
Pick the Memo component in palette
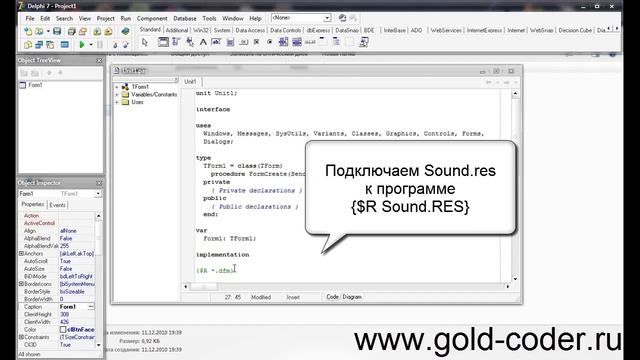click(230, 42)
